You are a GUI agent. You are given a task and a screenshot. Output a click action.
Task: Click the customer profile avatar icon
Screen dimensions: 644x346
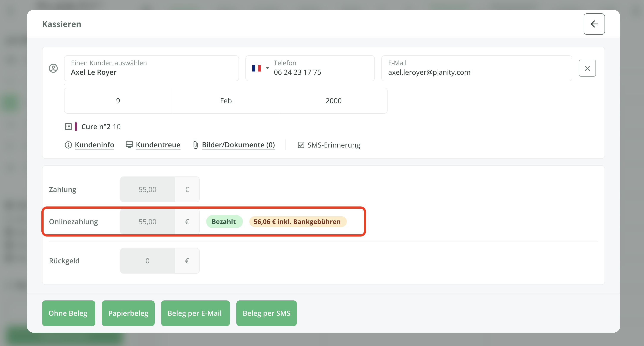pyautogui.click(x=53, y=68)
